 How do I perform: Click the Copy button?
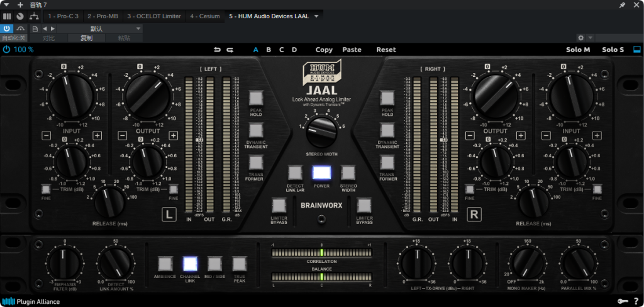pyautogui.click(x=324, y=50)
